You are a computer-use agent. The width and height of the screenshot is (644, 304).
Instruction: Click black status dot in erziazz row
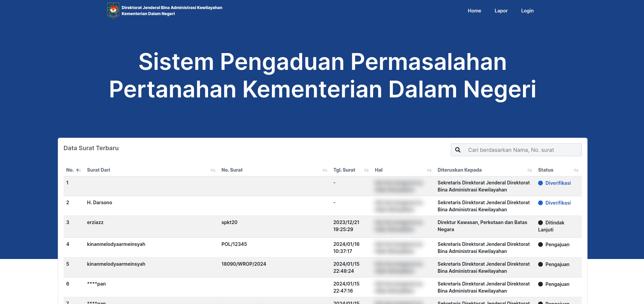pos(540,223)
